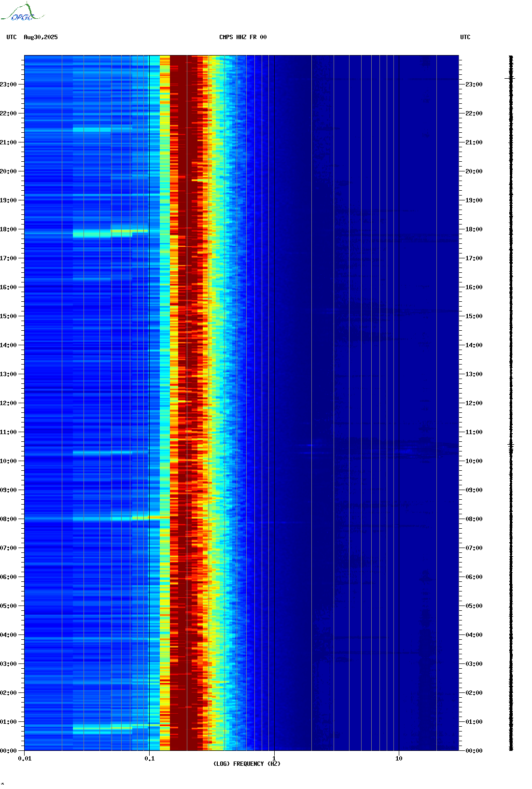Viewport: 532px width, 789px height.
Task: Click the 20:00 label on the right axis
Action: pyautogui.click(x=474, y=171)
